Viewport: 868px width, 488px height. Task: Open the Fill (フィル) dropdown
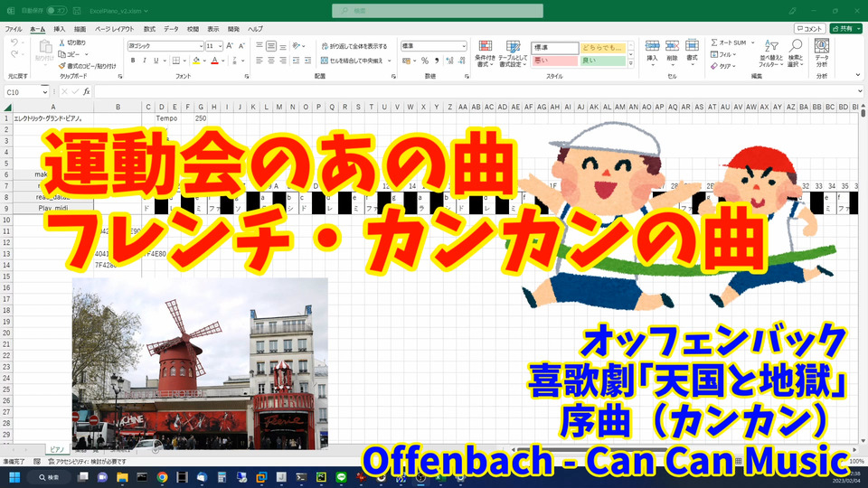[723, 54]
